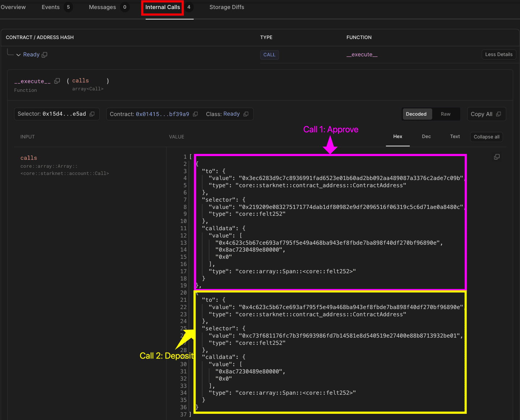Show values in Dec format
Viewport: 520px width, 420px height.
426,137
